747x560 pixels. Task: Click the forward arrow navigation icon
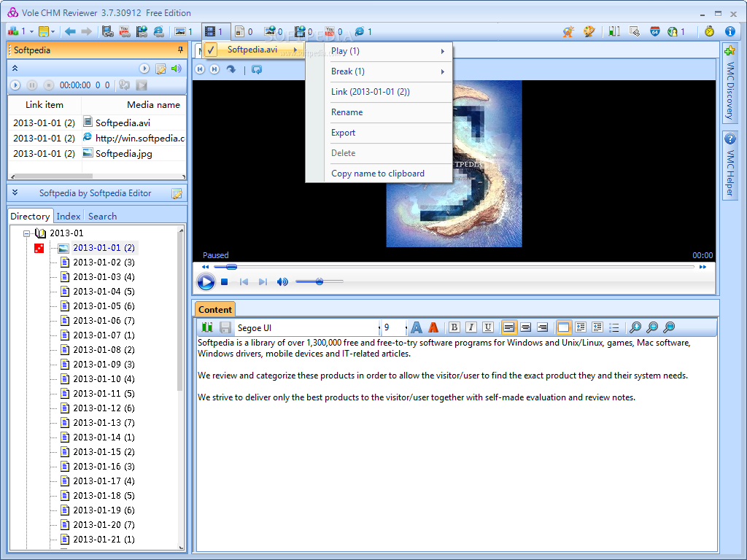[x=86, y=31]
